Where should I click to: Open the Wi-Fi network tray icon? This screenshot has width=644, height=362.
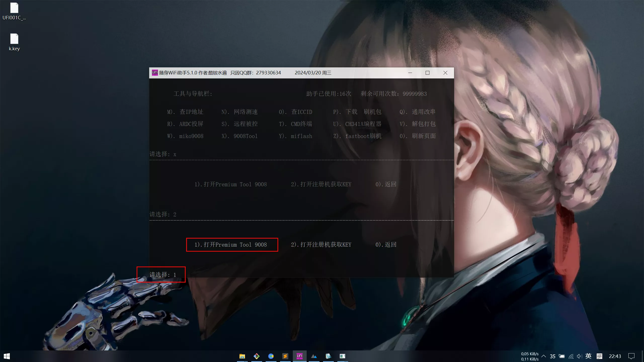[571, 356]
